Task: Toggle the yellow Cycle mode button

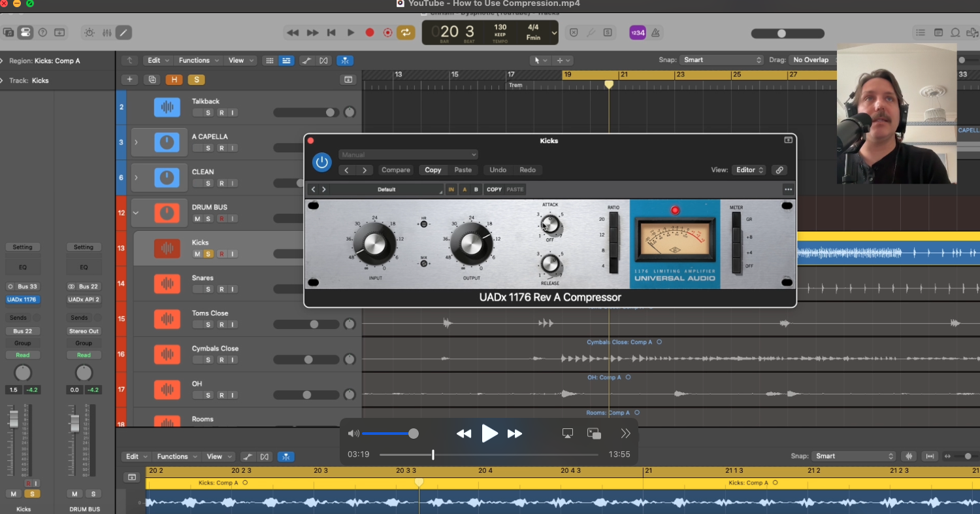Action: pos(406,32)
